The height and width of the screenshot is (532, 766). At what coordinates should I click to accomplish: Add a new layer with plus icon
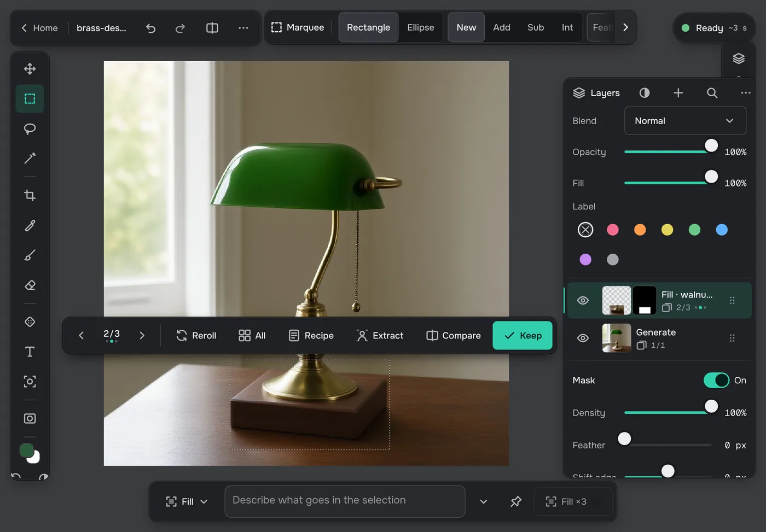(x=678, y=93)
